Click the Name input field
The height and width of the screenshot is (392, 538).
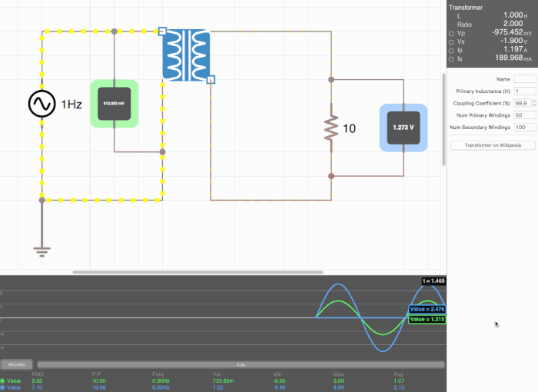pyautogui.click(x=524, y=79)
